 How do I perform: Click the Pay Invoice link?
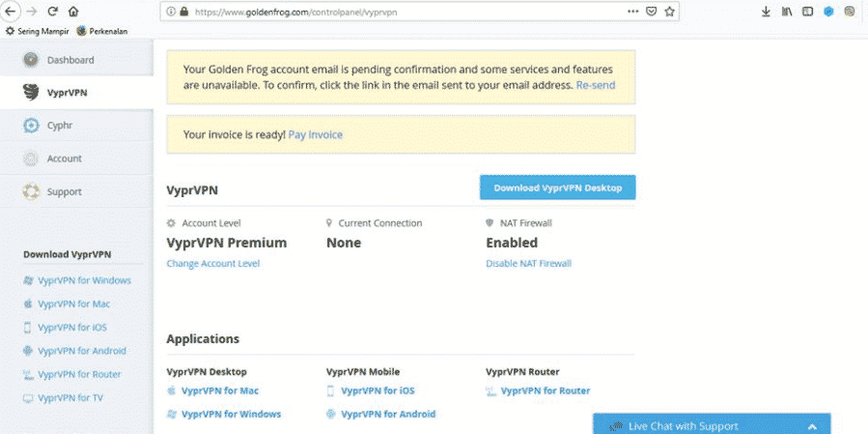click(x=316, y=134)
